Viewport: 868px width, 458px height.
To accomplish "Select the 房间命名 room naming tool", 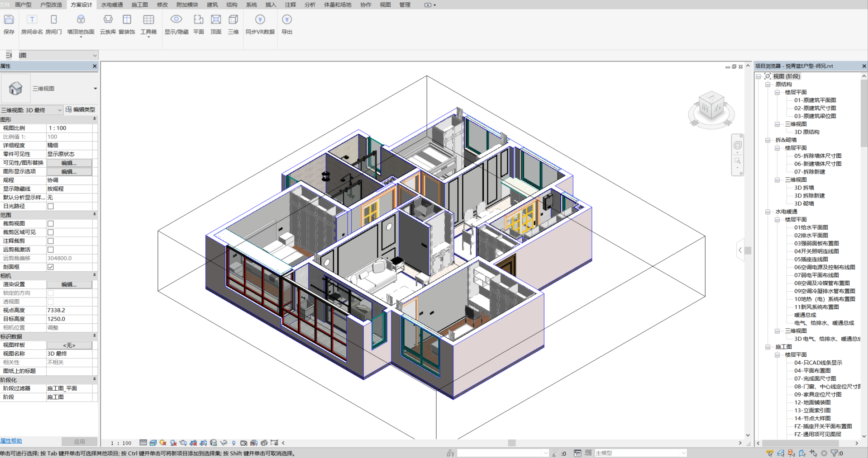I will coord(32,20).
